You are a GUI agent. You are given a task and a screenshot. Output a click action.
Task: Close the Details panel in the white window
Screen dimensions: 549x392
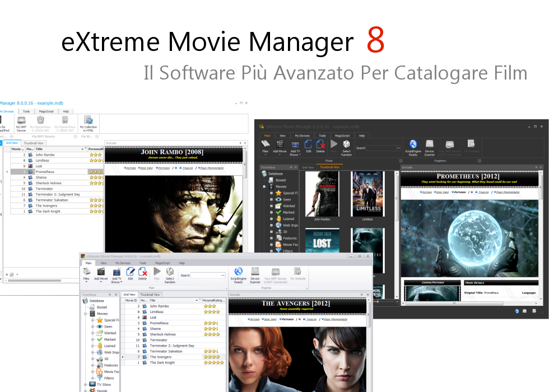(245, 143)
